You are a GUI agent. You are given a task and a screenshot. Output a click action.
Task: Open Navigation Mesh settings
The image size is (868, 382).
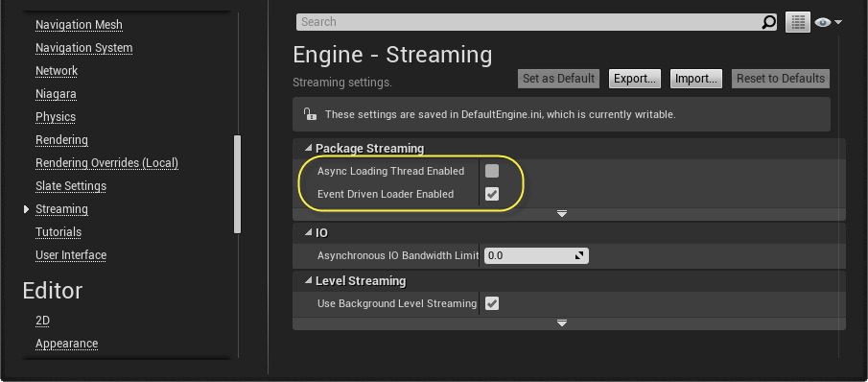pyautogui.click(x=80, y=25)
